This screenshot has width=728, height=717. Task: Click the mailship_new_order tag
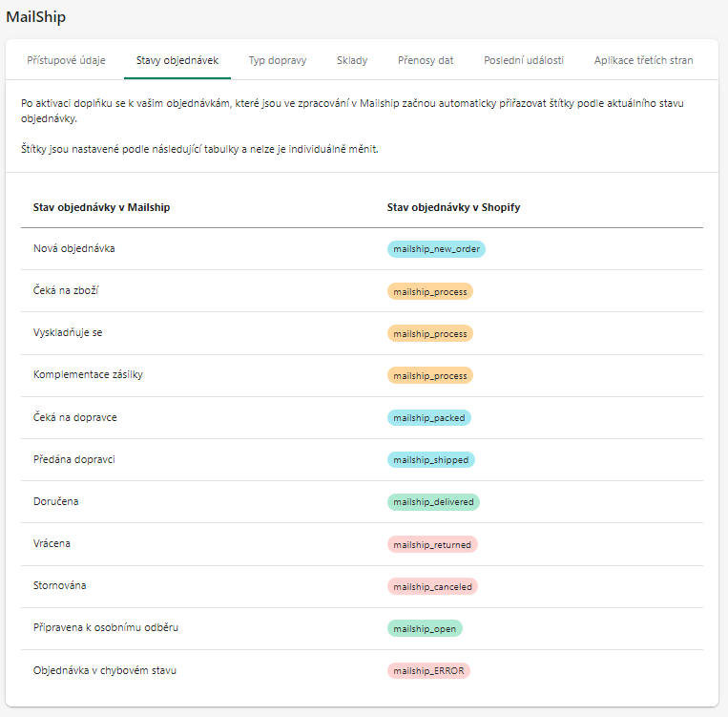tap(436, 249)
